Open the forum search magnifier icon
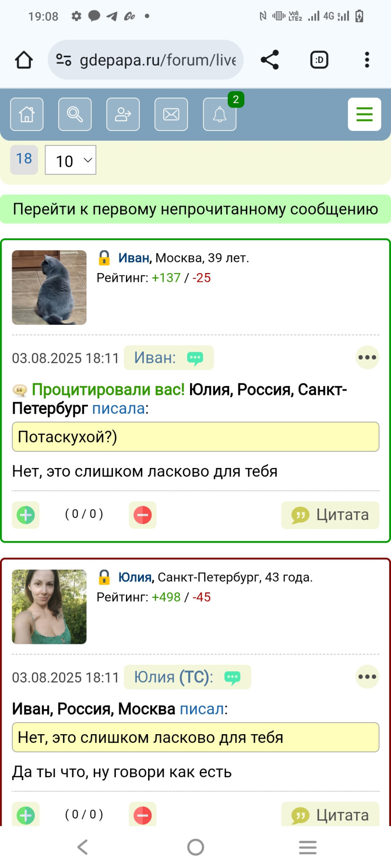The height and width of the screenshot is (868, 391). [x=75, y=114]
